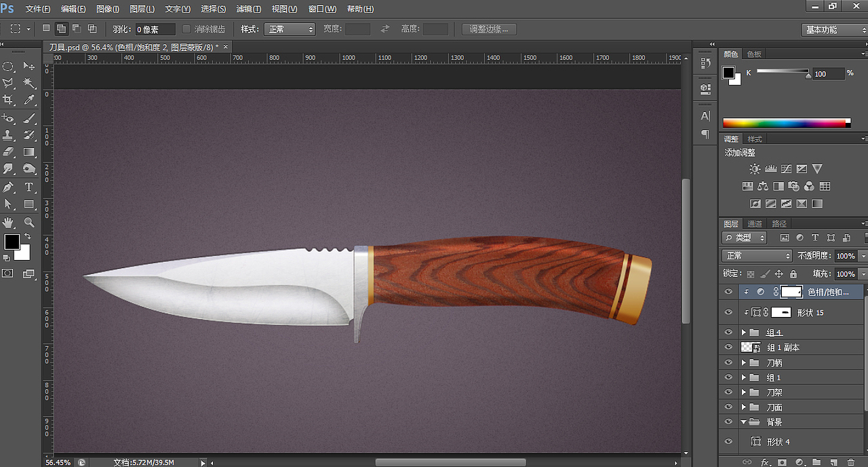868x467 pixels.
Task: Add a Levels adjustment
Action: (x=770, y=169)
